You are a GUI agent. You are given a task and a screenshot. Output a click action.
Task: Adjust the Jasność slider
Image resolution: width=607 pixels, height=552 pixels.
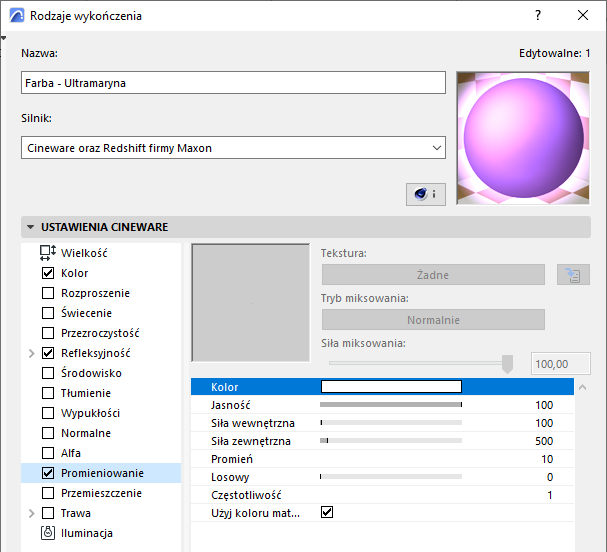[x=391, y=405]
